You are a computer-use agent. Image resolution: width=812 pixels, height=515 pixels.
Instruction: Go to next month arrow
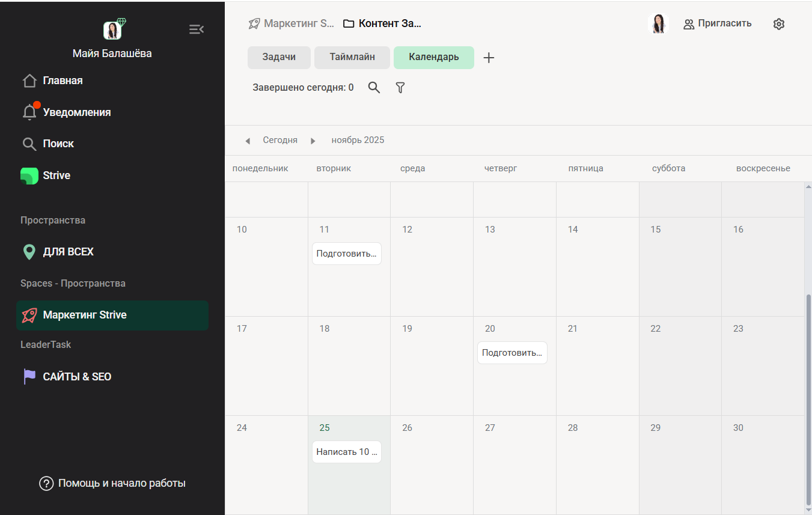coord(313,141)
